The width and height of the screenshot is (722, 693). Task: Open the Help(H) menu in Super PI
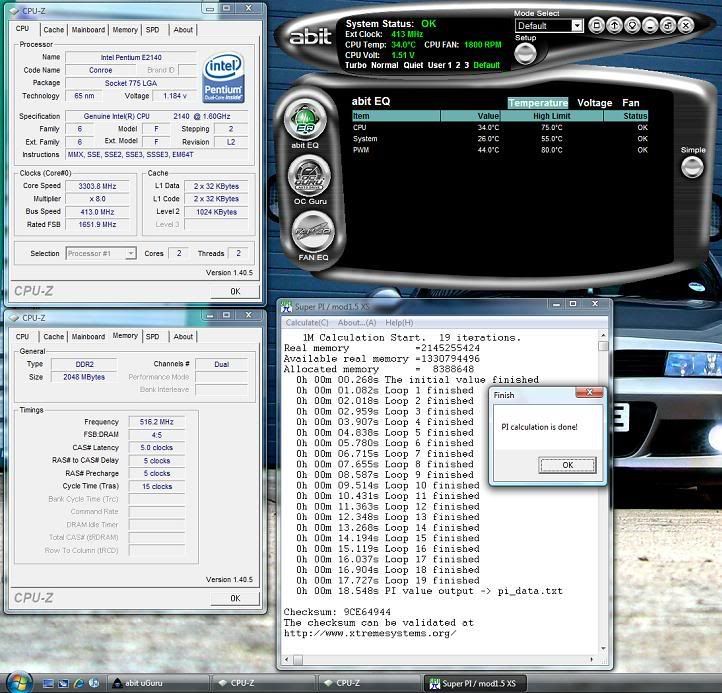click(x=399, y=323)
